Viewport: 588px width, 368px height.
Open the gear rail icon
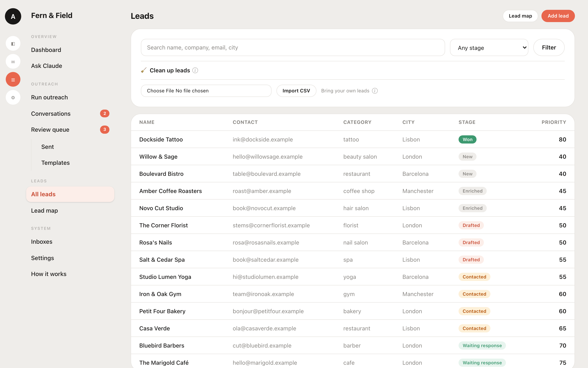[x=13, y=98]
